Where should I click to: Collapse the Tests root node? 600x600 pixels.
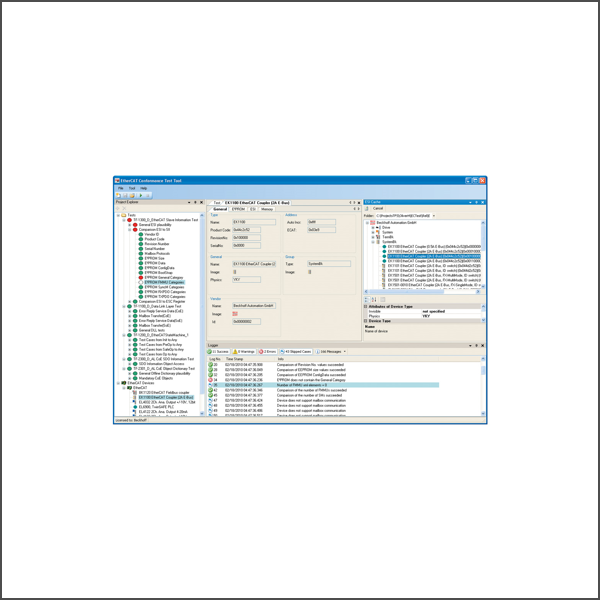coord(118,215)
